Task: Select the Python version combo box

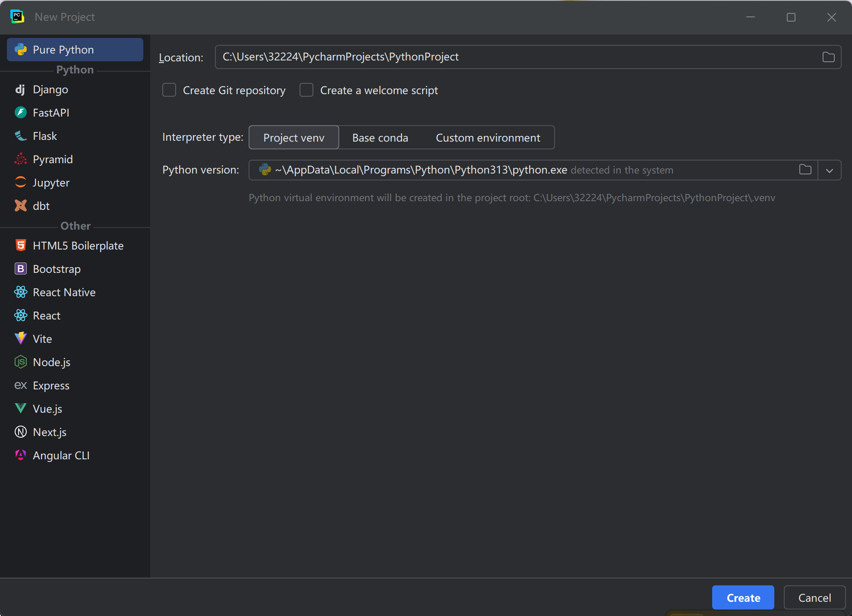Action: pos(518,170)
